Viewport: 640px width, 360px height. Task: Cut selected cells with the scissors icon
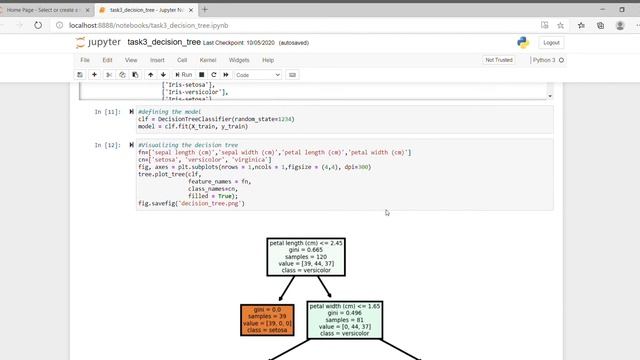click(x=109, y=75)
